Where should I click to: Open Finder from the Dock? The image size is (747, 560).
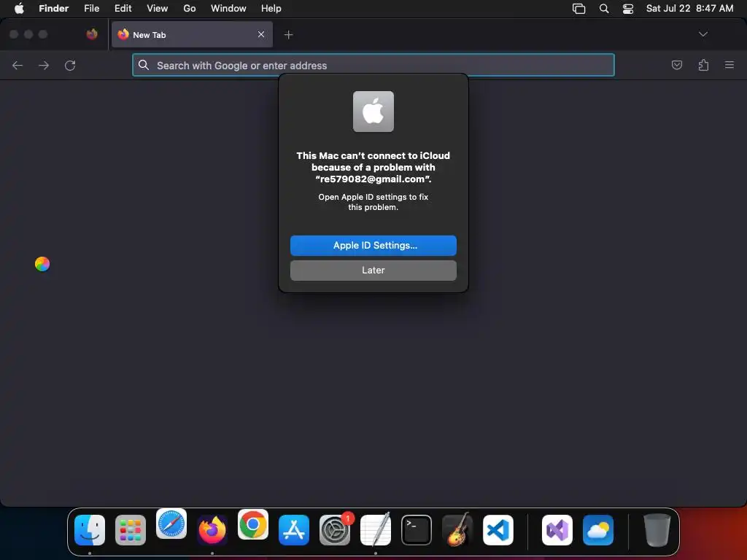(90, 530)
